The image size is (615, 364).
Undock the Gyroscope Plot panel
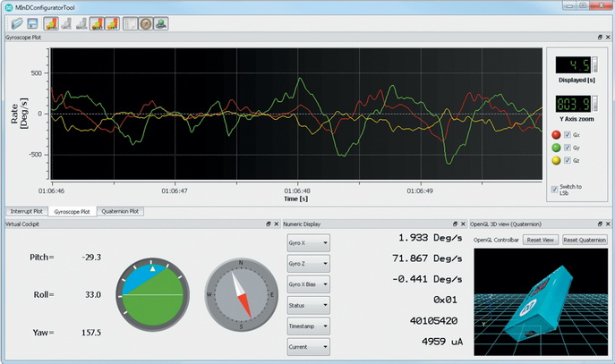tap(600, 38)
